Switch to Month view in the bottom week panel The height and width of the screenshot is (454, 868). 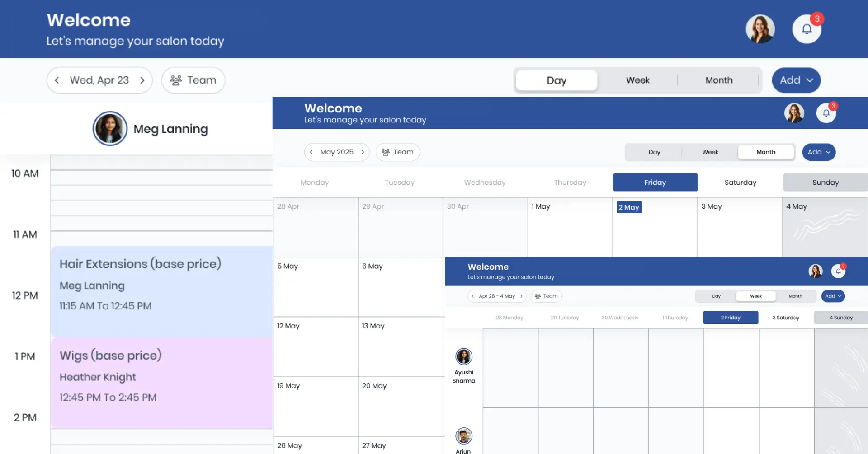point(795,296)
